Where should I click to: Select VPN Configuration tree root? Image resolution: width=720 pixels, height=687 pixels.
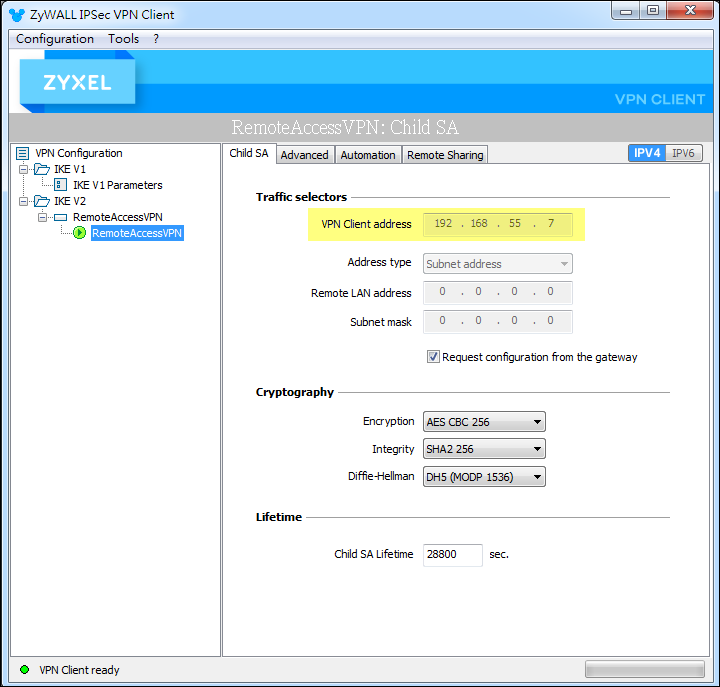pos(79,153)
